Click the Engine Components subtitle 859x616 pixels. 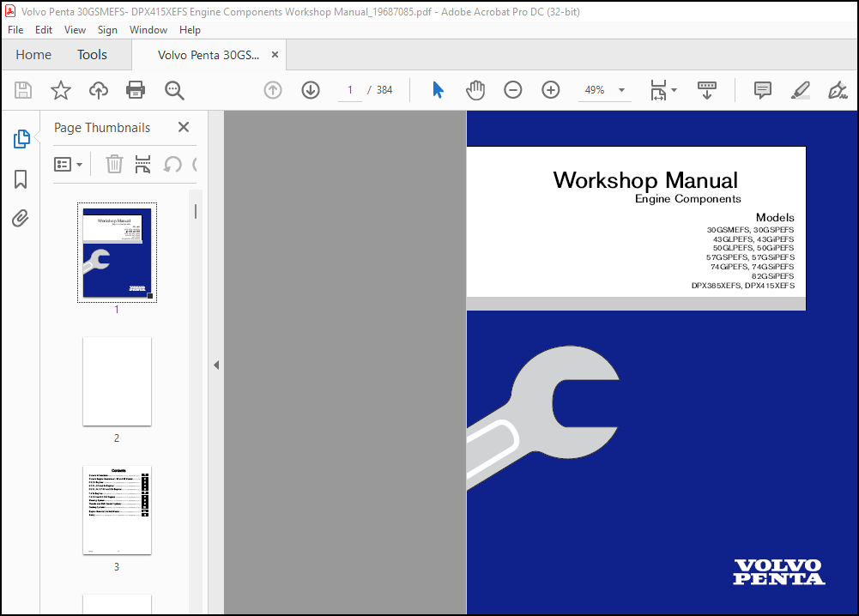click(687, 199)
